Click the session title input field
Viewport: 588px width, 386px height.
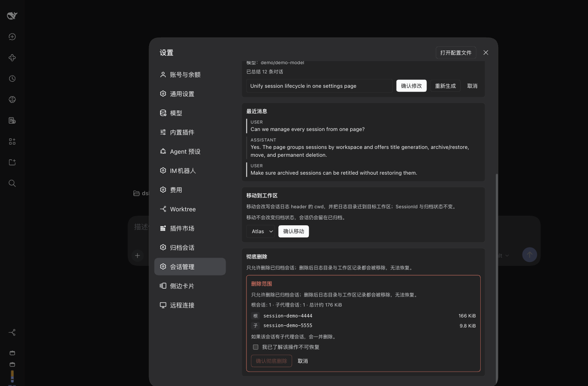point(320,86)
